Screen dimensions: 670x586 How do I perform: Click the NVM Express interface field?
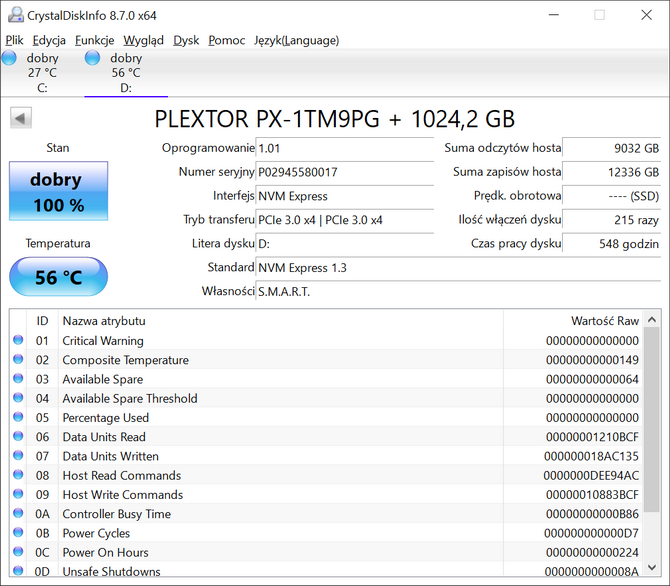click(344, 196)
